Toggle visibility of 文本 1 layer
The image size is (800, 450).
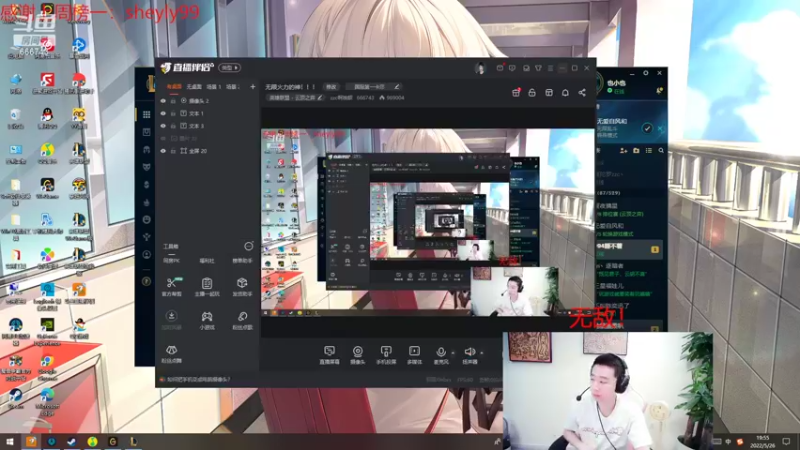pyautogui.click(x=163, y=113)
